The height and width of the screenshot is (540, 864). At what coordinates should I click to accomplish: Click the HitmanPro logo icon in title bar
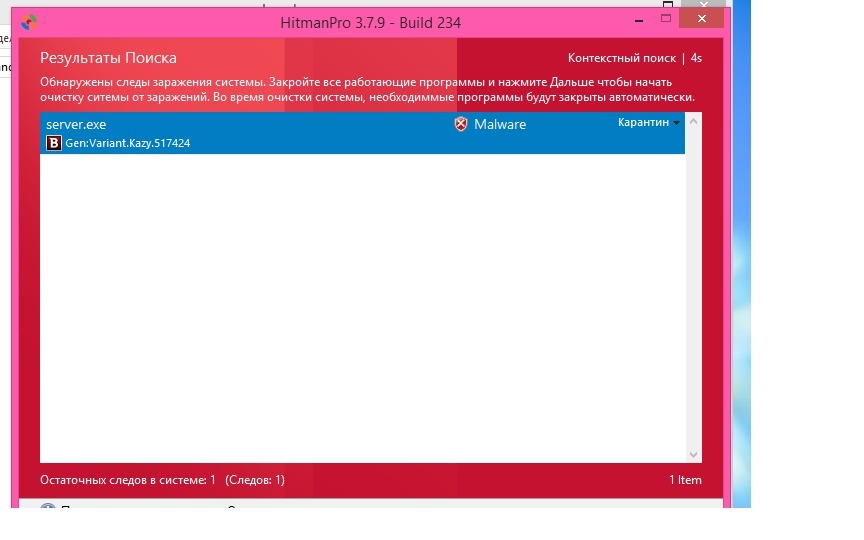[29, 22]
